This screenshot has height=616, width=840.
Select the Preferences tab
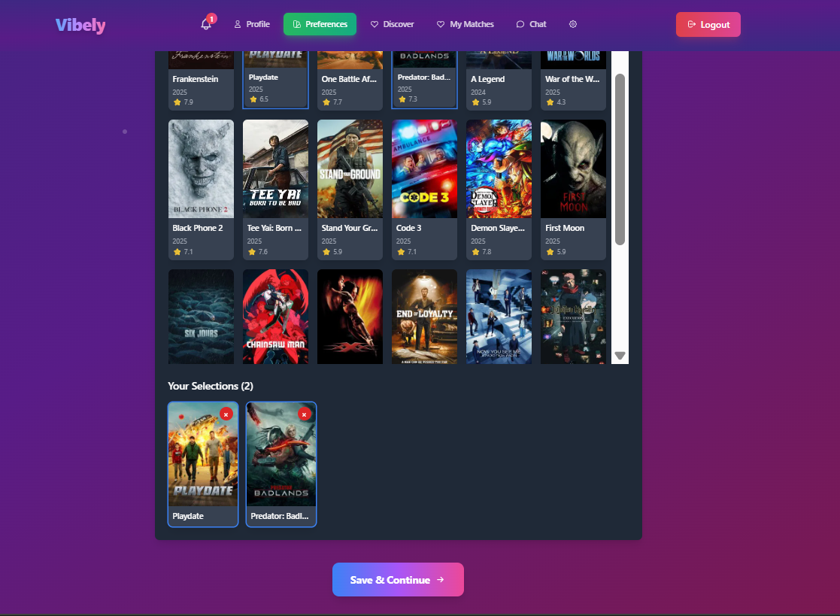tap(320, 24)
